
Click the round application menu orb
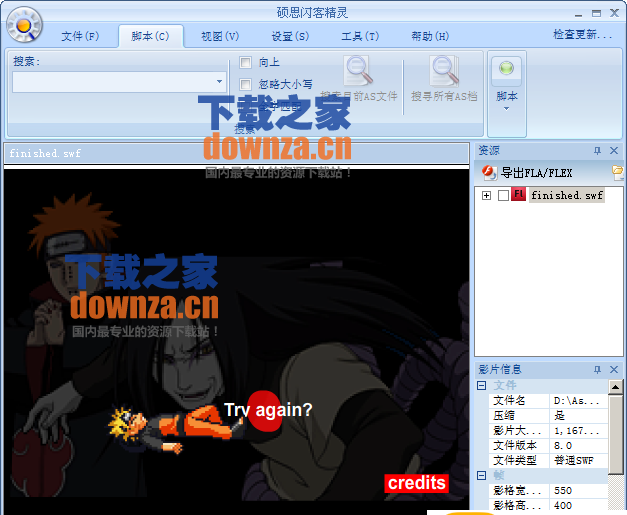pyautogui.click(x=22, y=22)
